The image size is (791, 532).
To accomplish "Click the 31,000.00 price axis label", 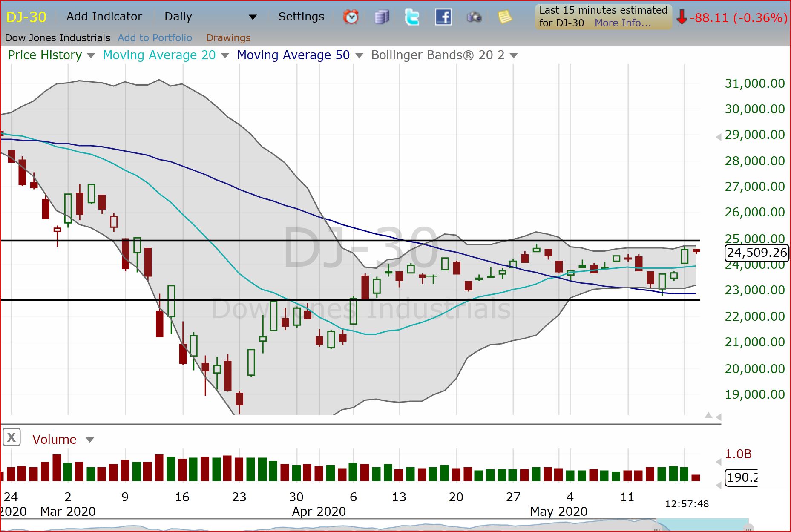I will 755,83.
